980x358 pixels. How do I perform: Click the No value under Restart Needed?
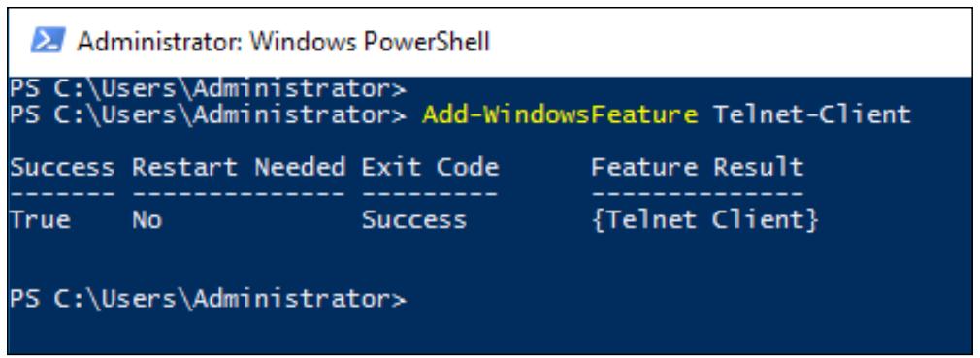coord(147,220)
